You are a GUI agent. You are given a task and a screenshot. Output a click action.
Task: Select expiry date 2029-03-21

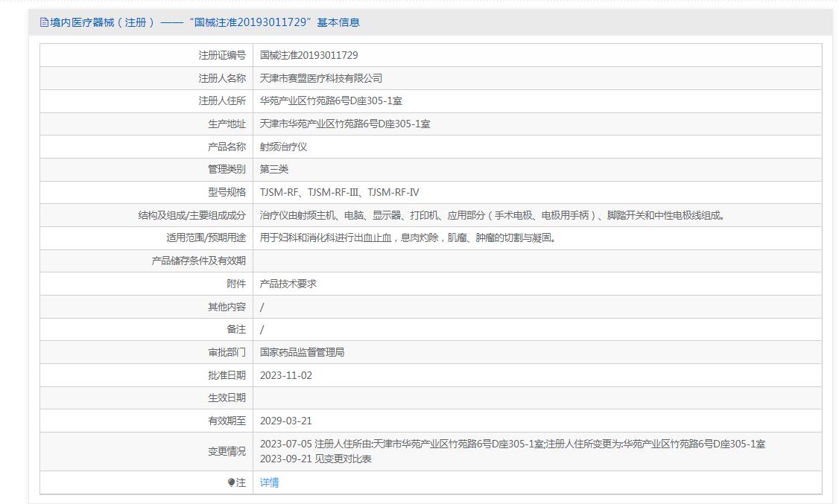tap(285, 421)
